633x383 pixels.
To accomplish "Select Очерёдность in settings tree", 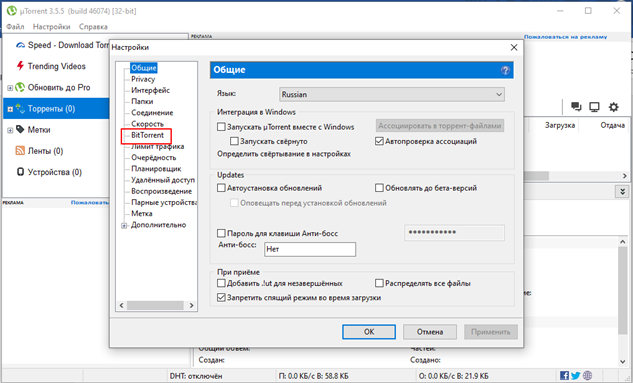I will [154, 157].
